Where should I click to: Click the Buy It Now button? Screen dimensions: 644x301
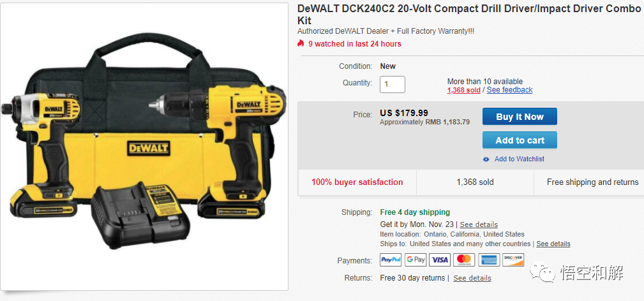[520, 117]
